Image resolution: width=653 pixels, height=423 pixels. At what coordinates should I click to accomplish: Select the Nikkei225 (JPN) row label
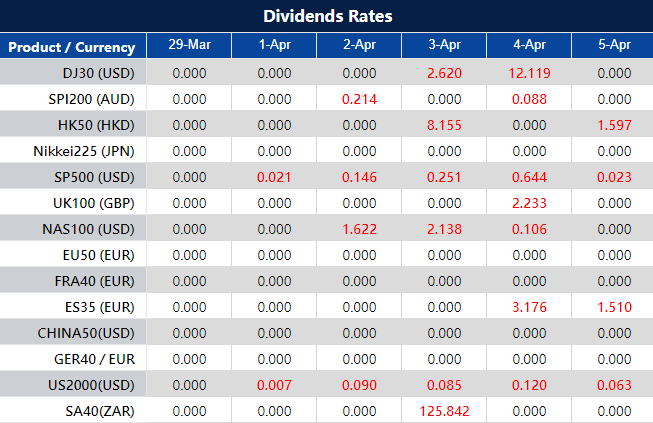[x=87, y=151]
